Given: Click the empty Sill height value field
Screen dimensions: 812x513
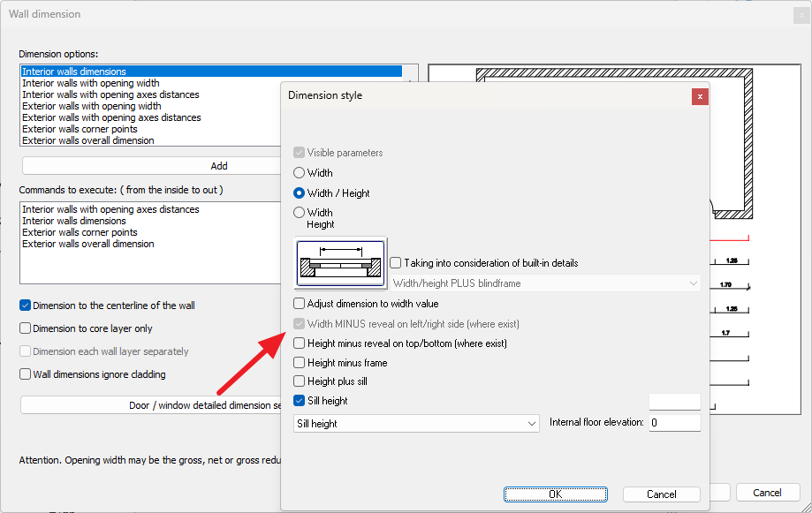Looking at the screenshot, I should point(674,402).
